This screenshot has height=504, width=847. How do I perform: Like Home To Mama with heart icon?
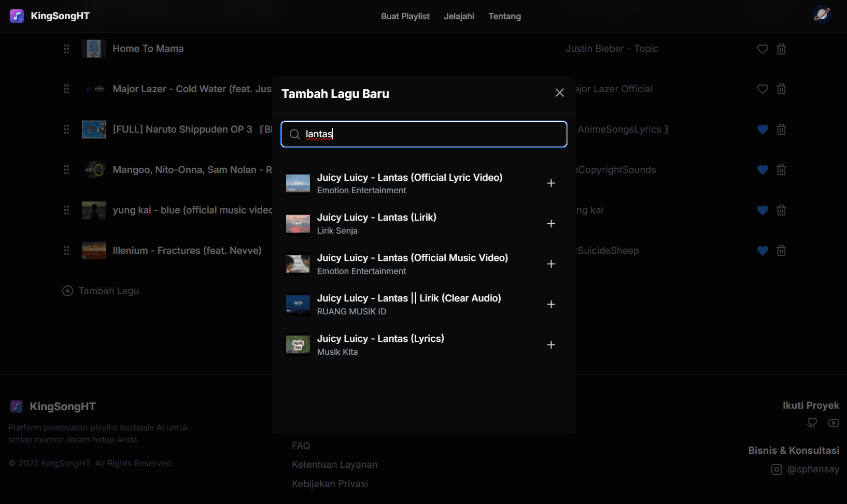point(763,49)
